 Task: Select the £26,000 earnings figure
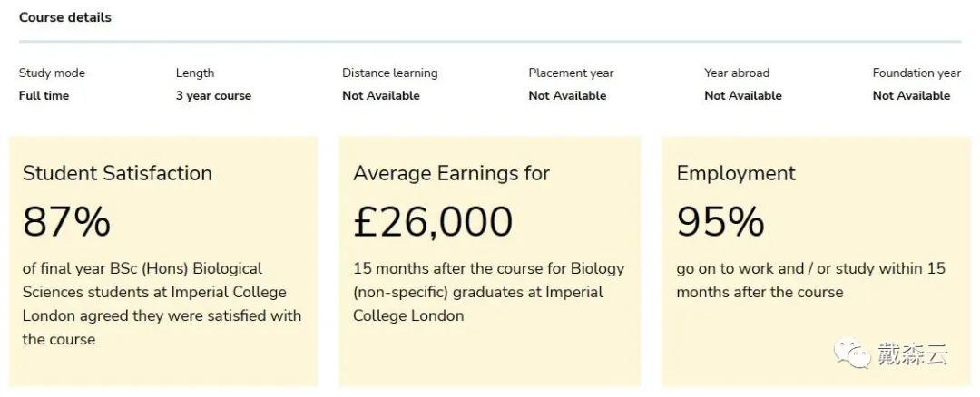coord(433,221)
